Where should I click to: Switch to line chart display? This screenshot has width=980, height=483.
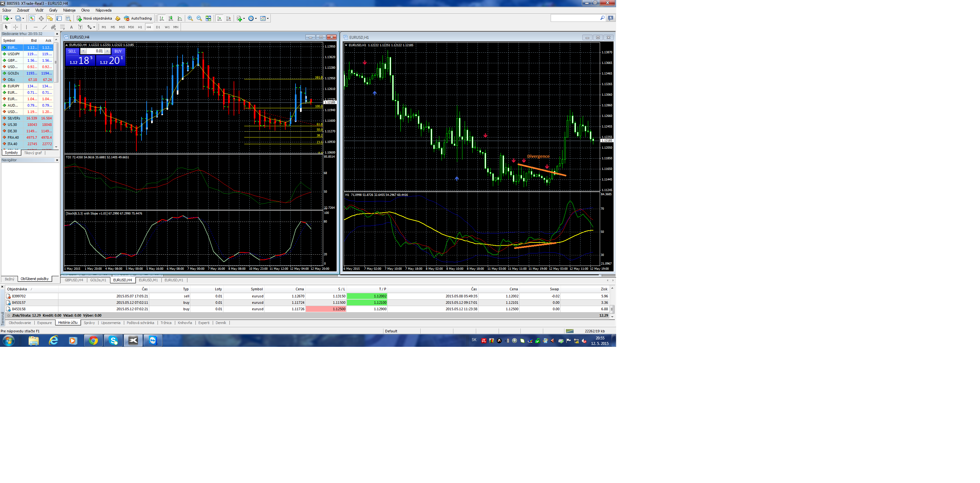coord(180,18)
